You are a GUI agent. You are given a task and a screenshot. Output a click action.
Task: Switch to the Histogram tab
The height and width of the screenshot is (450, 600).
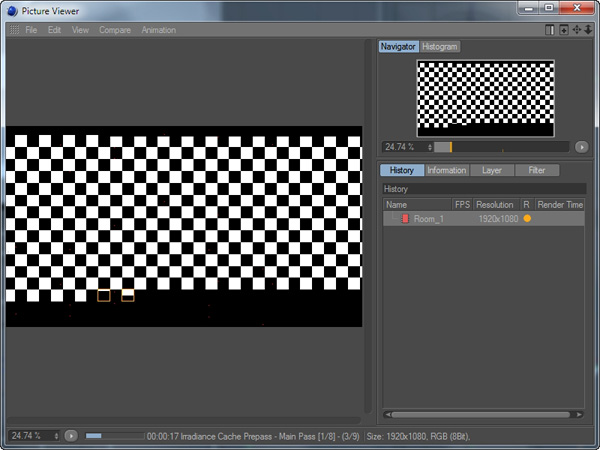point(440,47)
